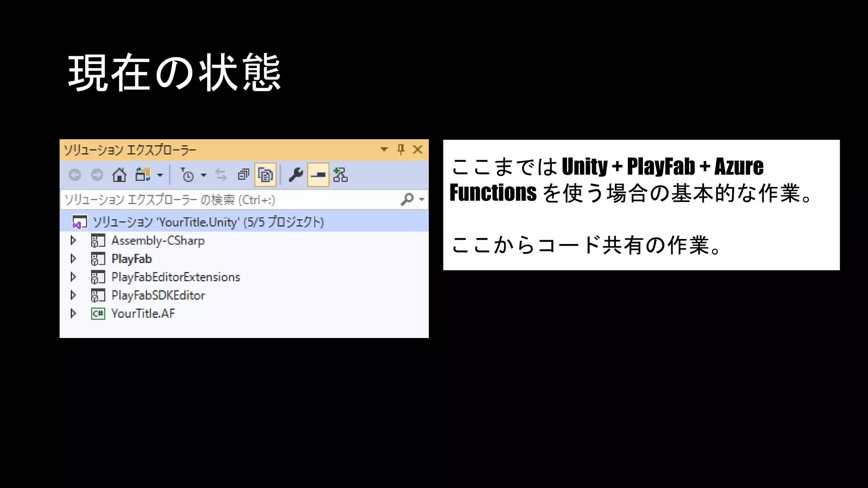Expand the PlayFab project node
This screenshot has height=488, width=868.
point(73,259)
